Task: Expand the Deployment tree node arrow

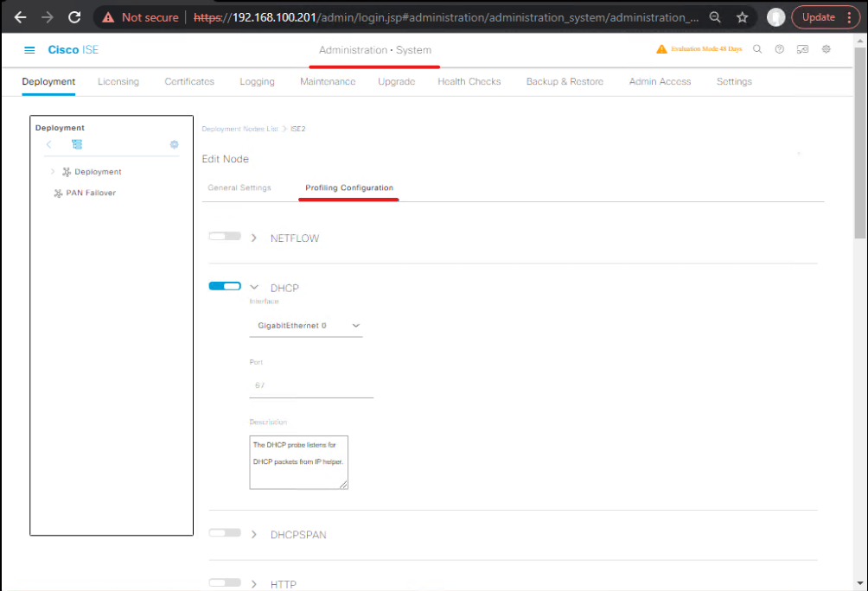Action: pos(53,172)
